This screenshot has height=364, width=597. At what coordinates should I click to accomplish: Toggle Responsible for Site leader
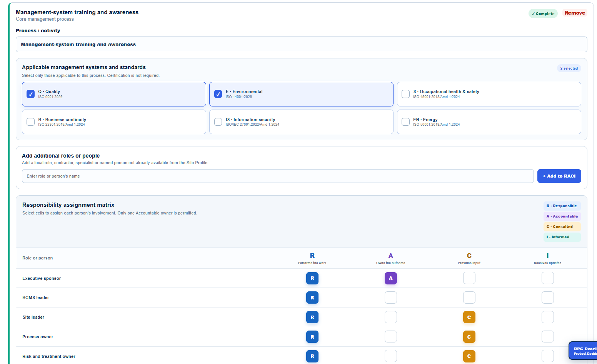[x=312, y=317]
